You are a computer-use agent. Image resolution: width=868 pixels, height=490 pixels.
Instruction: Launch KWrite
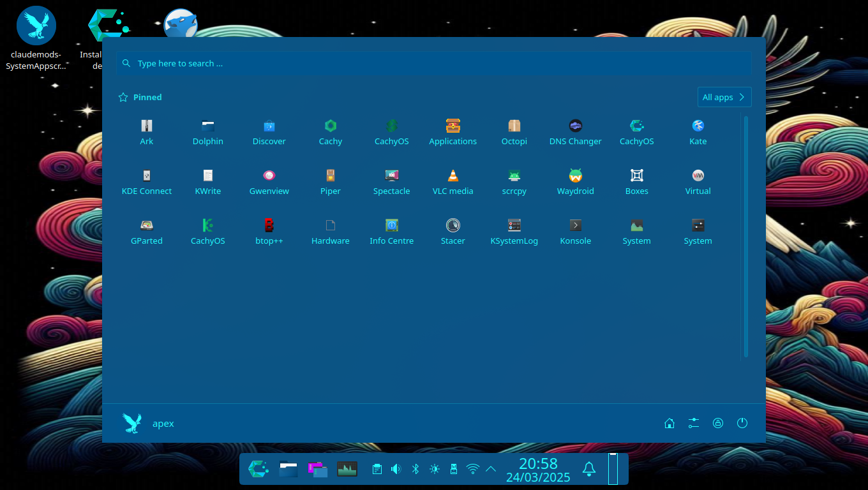[208, 182]
